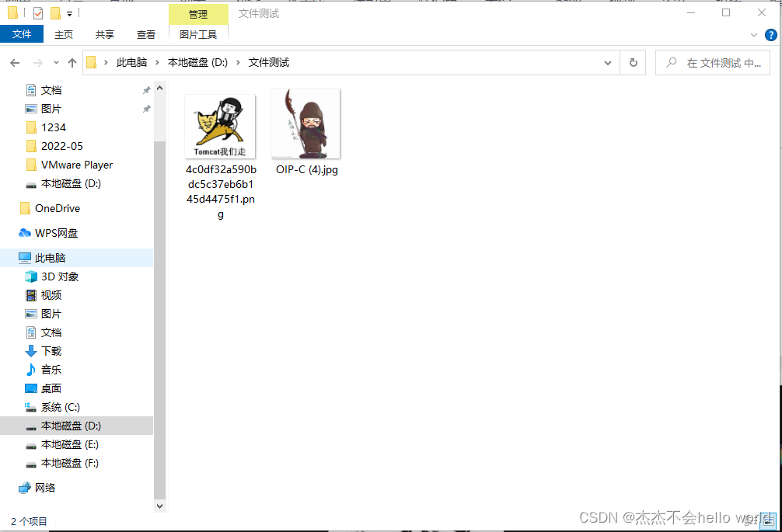Go up one folder level
Viewport: 782px width, 532px height.
pos(72,63)
